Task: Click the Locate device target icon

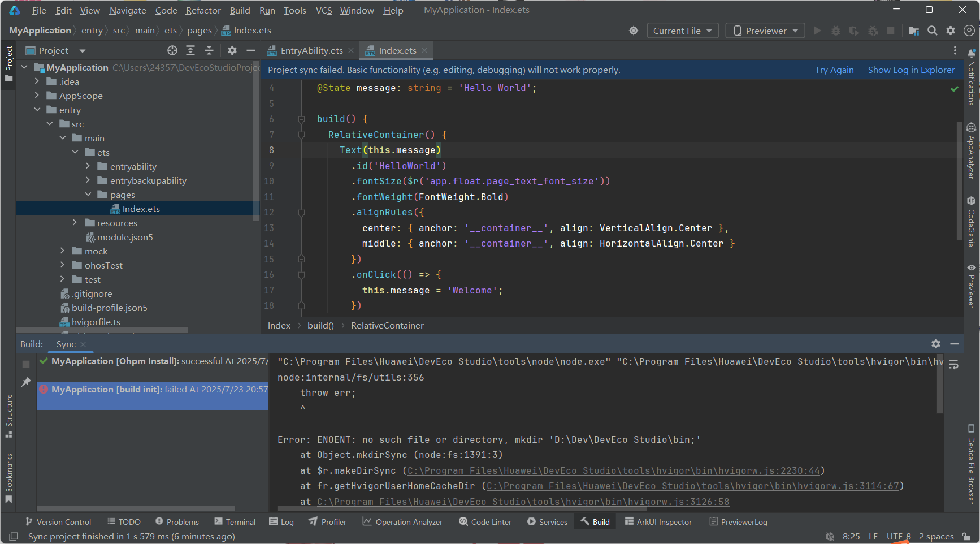Action: 634,31
